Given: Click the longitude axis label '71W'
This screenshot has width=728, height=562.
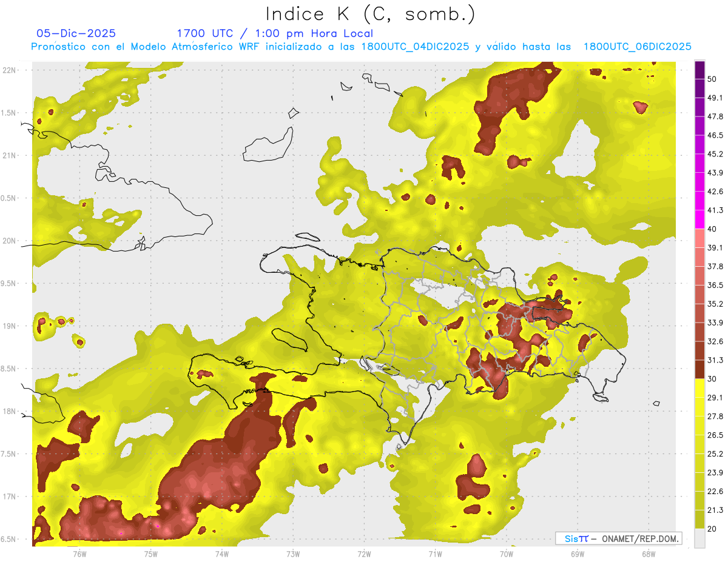Looking at the screenshot, I should click(x=435, y=554).
